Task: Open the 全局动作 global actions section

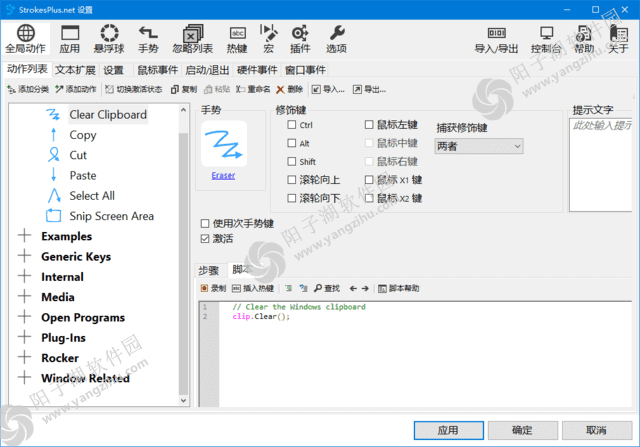Action: [25, 39]
